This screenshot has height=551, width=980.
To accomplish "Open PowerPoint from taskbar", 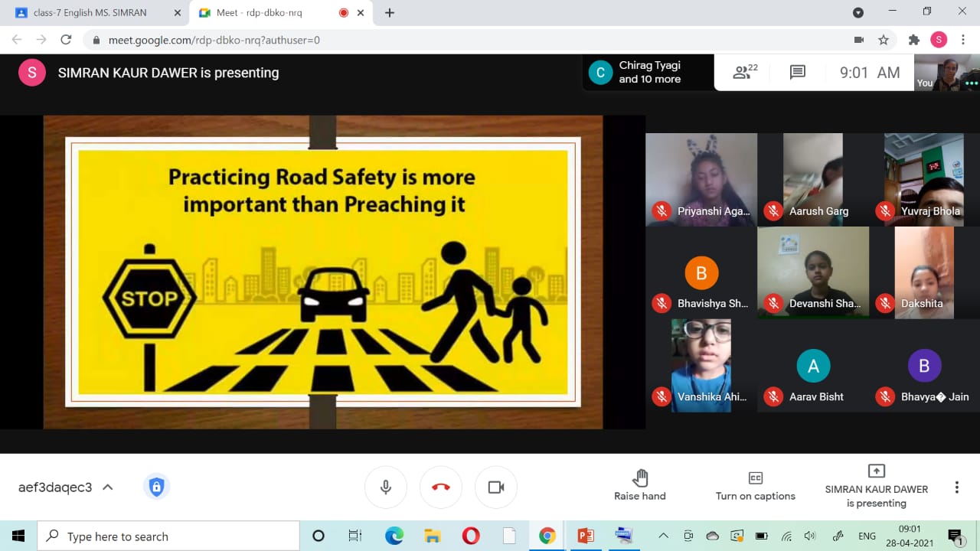I will pos(586,536).
